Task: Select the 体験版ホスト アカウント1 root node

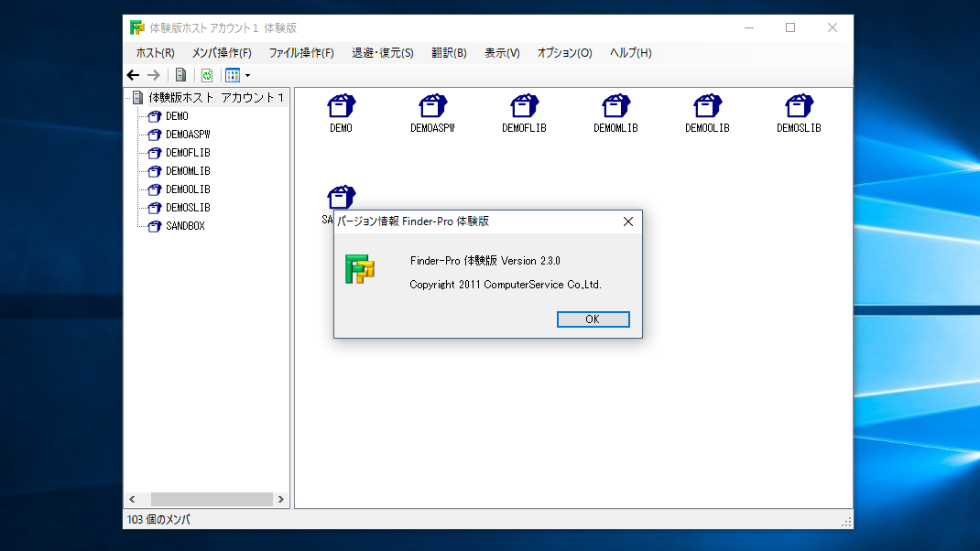Action: click(x=215, y=97)
